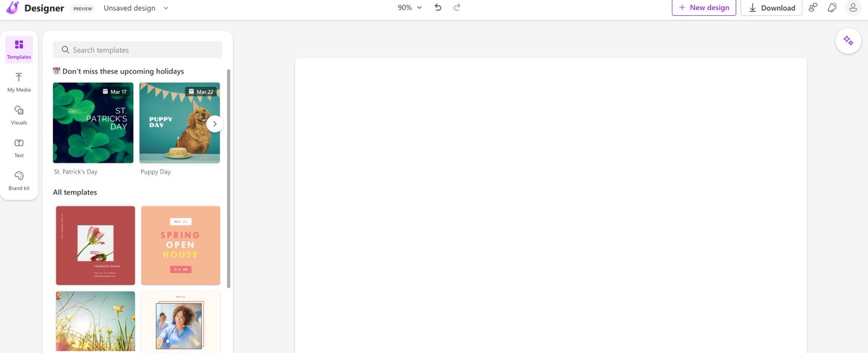Click the Mar 17 date badge
This screenshot has width=868, height=353.
coord(114,92)
